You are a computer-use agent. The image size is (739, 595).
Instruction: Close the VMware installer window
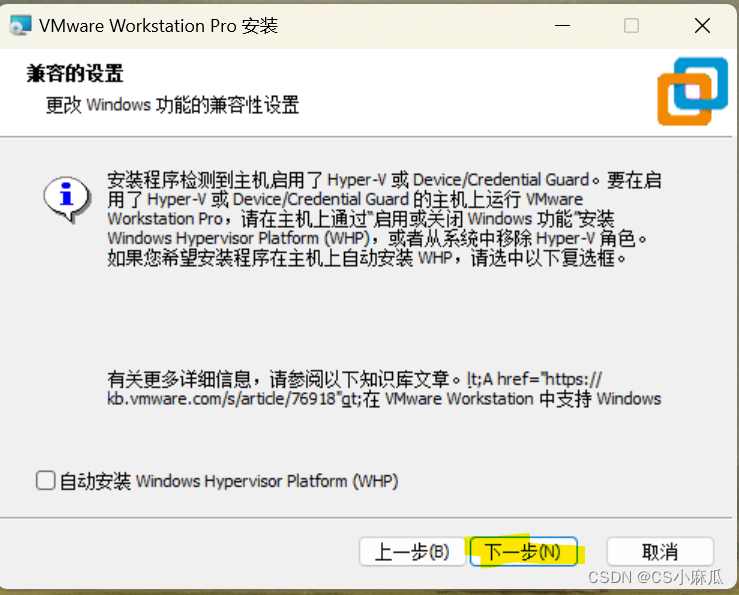(x=702, y=25)
